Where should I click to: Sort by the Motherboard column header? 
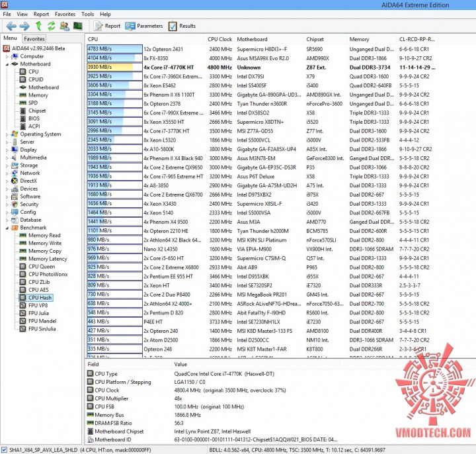(269, 39)
